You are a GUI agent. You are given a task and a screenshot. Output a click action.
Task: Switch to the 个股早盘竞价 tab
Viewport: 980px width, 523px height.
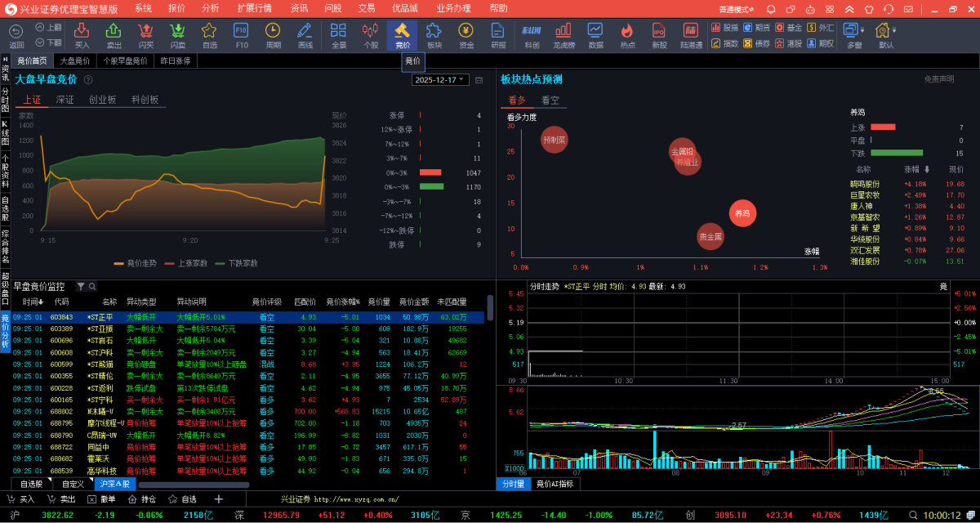tap(125, 61)
